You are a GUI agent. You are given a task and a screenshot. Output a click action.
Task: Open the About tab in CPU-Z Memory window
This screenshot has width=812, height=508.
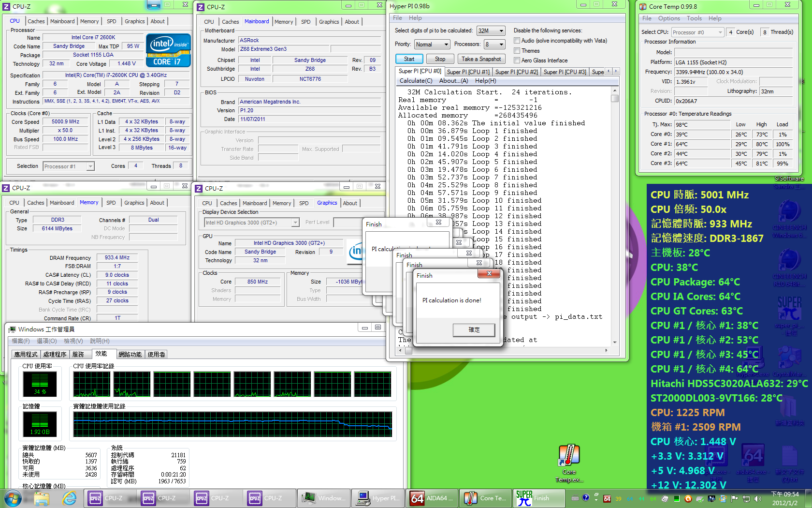(157, 203)
